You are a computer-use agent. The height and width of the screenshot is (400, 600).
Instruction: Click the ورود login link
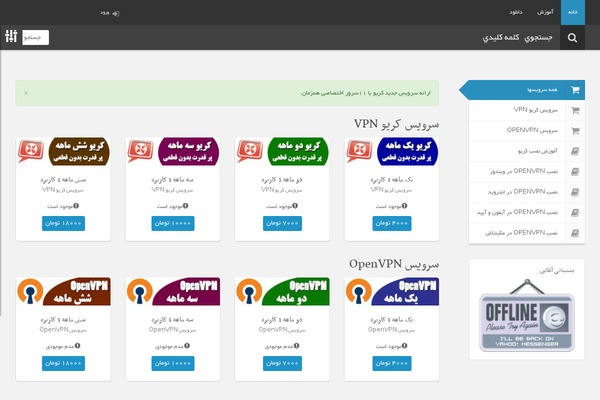[105, 13]
